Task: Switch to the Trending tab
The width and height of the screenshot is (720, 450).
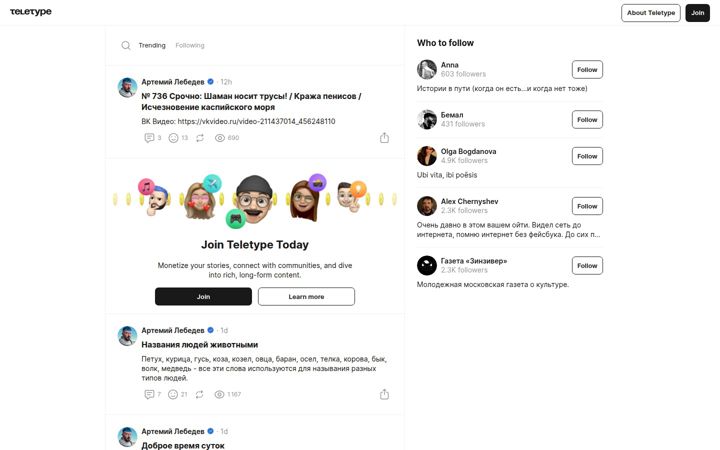Action: (x=152, y=45)
